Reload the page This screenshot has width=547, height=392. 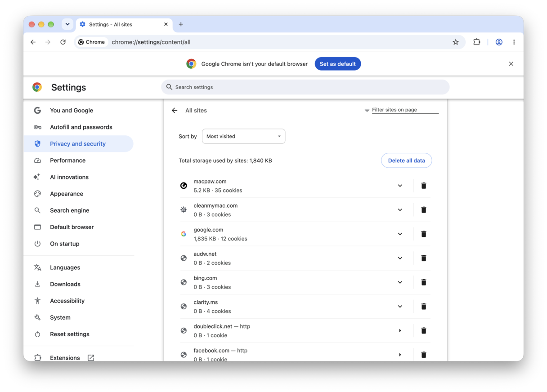pos(63,42)
